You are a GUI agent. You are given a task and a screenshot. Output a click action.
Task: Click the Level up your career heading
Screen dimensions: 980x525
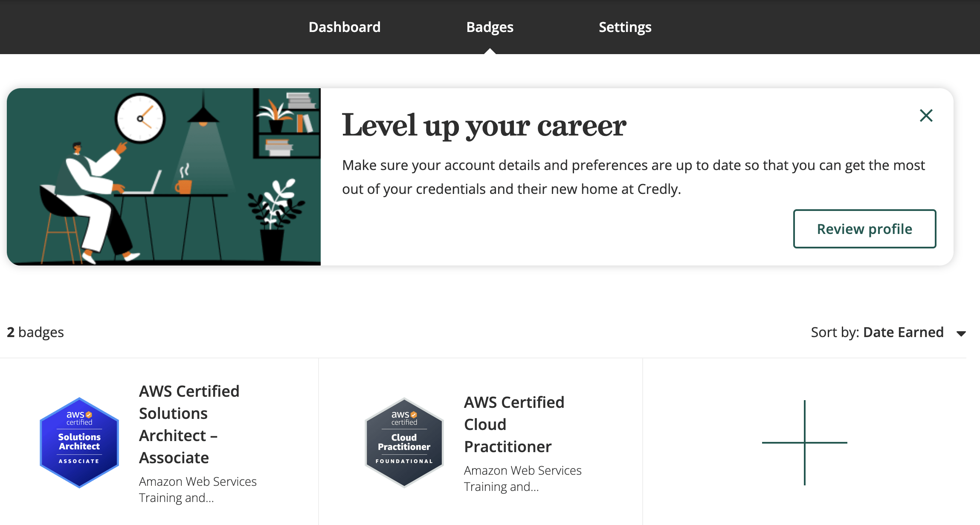click(484, 126)
